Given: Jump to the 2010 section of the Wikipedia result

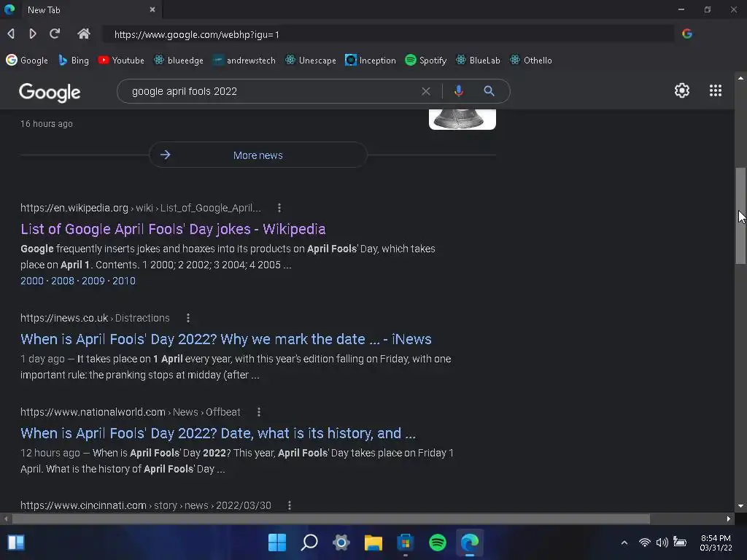Looking at the screenshot, I should [x=124, y=281].
